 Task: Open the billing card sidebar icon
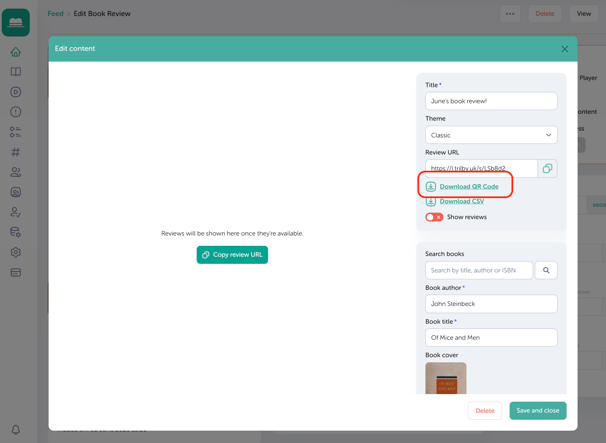(15, 273)
